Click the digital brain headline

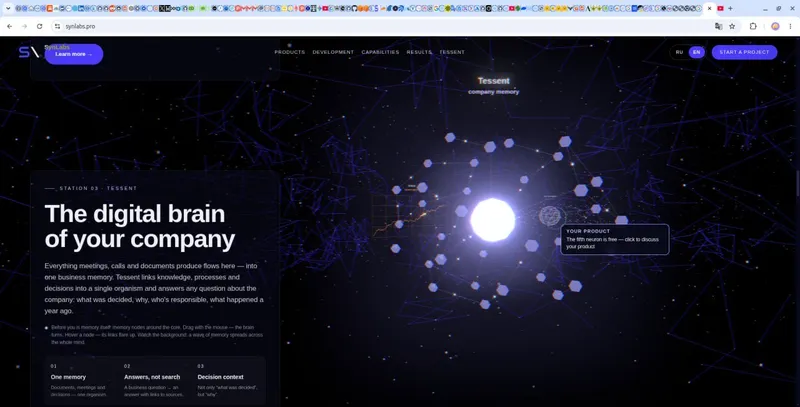pos(140,226)
